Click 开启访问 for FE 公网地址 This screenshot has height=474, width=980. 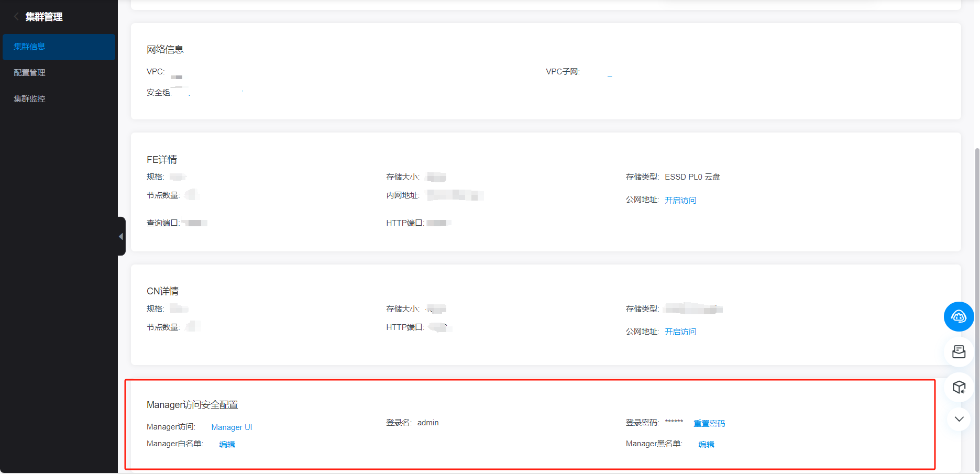coord(680,200)
